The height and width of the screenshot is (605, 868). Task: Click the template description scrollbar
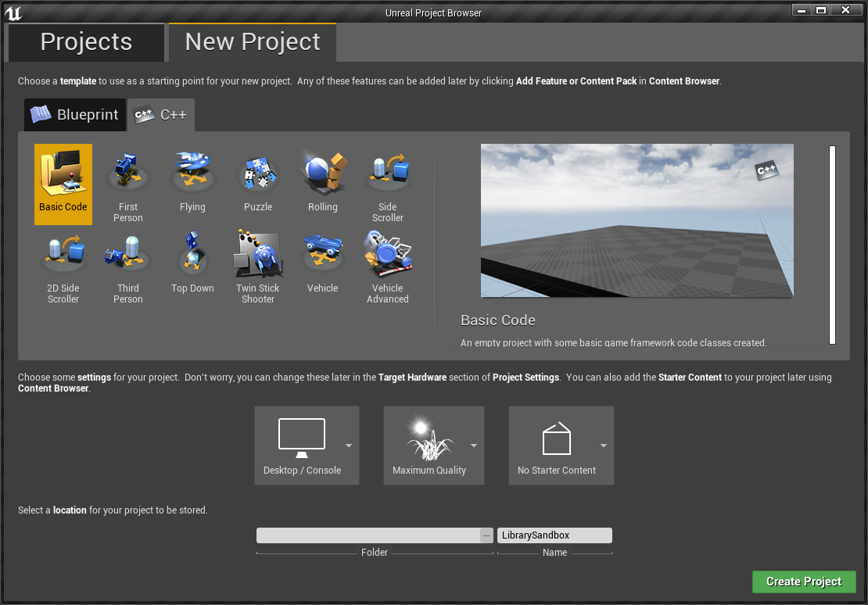click(x=832, y=245)
